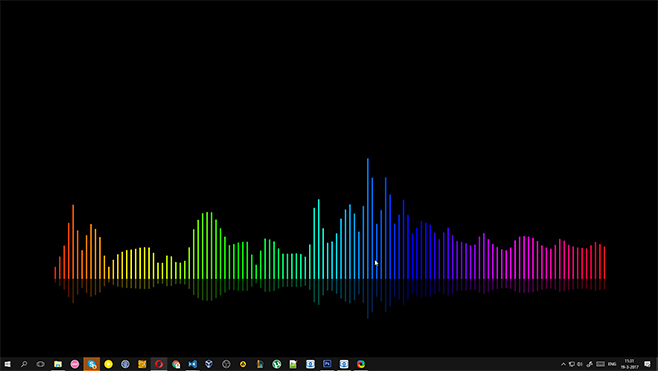658x371 pixels.
Task: Launch Google Chrome from the taskbar
Action: 176,364
